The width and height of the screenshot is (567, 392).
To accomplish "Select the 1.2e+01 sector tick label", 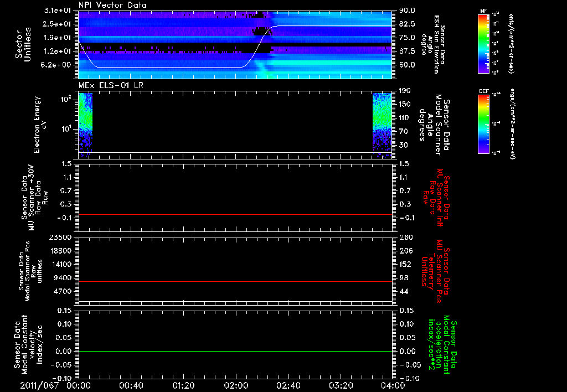I will coord(57,51).
